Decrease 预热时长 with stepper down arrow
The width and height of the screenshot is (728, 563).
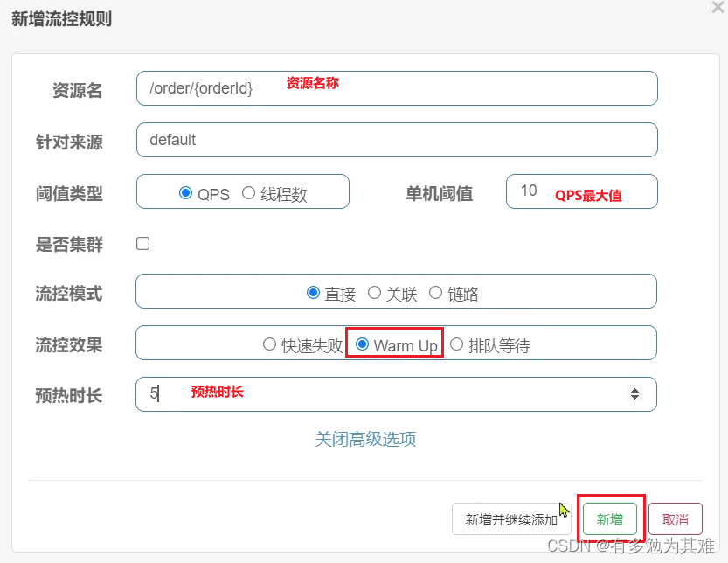point(634,398)
